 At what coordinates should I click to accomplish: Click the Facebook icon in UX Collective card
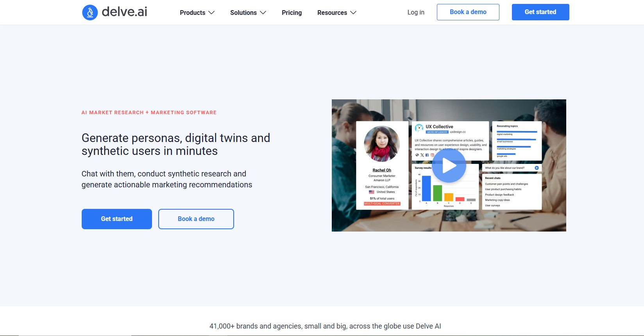427,155
